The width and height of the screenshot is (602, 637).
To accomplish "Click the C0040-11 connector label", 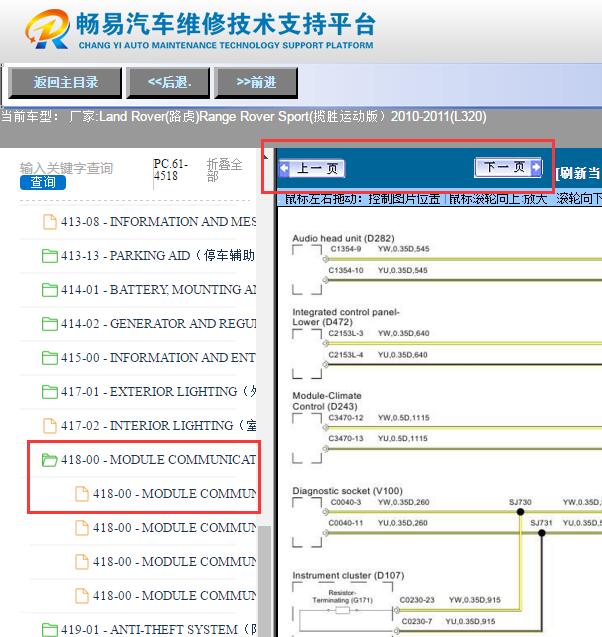I will (346, 523).
